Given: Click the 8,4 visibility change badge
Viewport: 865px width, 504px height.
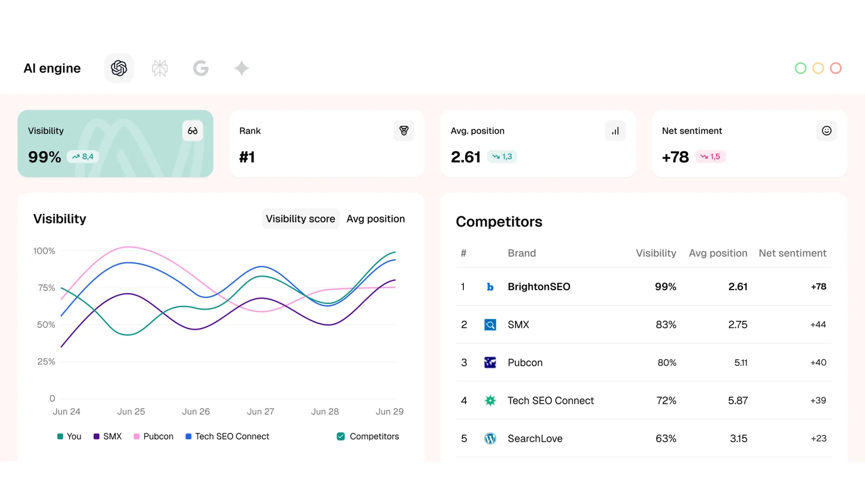Looking at the screenshot, I should coord(83,157).
